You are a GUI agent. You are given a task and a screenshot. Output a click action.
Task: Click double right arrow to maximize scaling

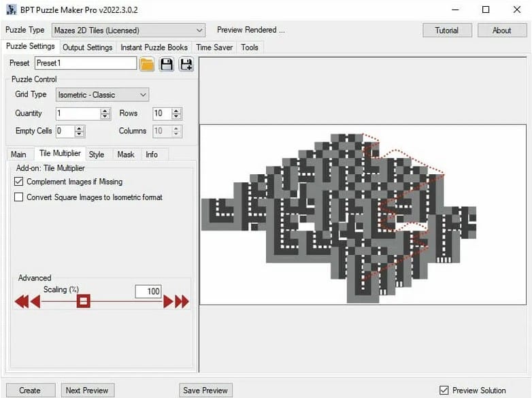click(x=182, y=301)
